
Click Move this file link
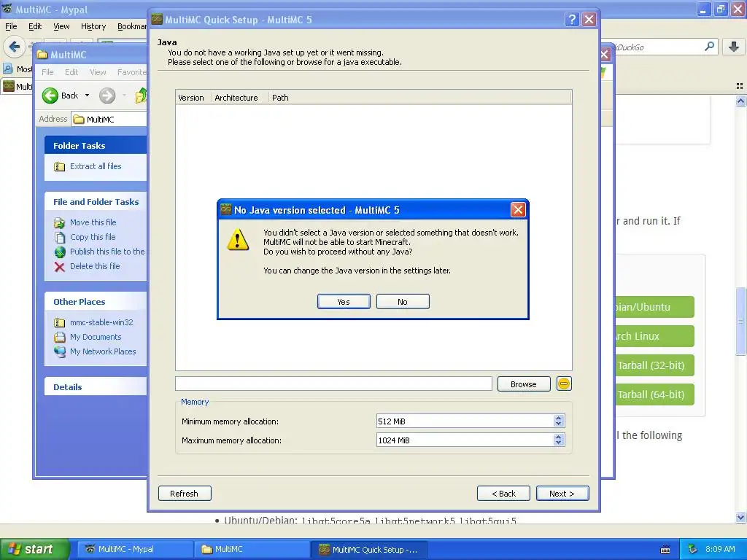coord(93,222)
